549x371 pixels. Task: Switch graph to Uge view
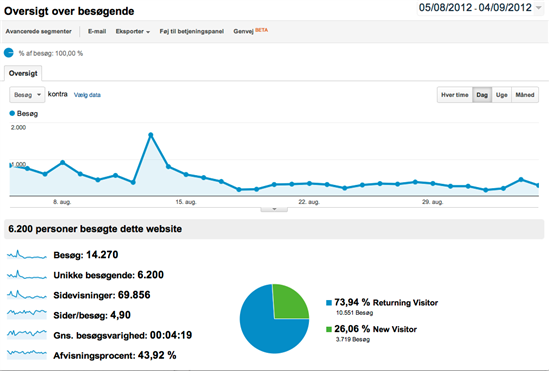click(x=501, y=95)
